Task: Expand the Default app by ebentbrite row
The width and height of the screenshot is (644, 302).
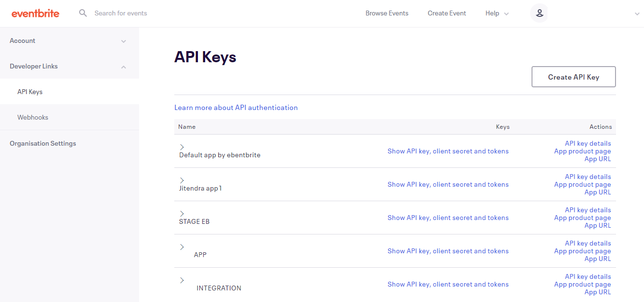Action: [x=182, y=147]
